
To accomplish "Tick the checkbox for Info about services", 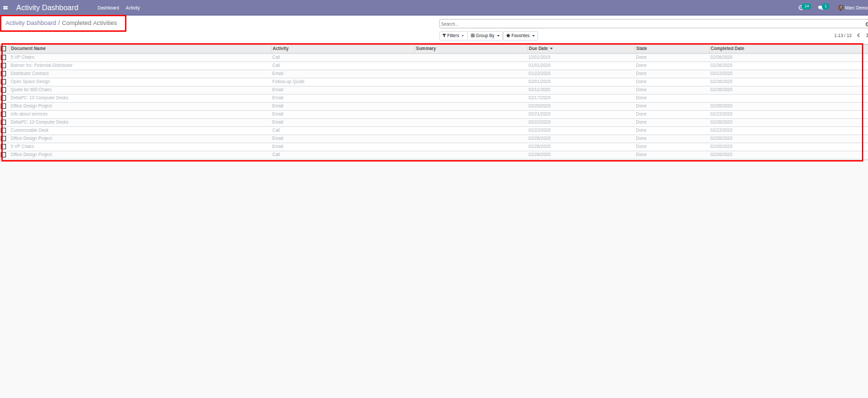I will point(4,114).
